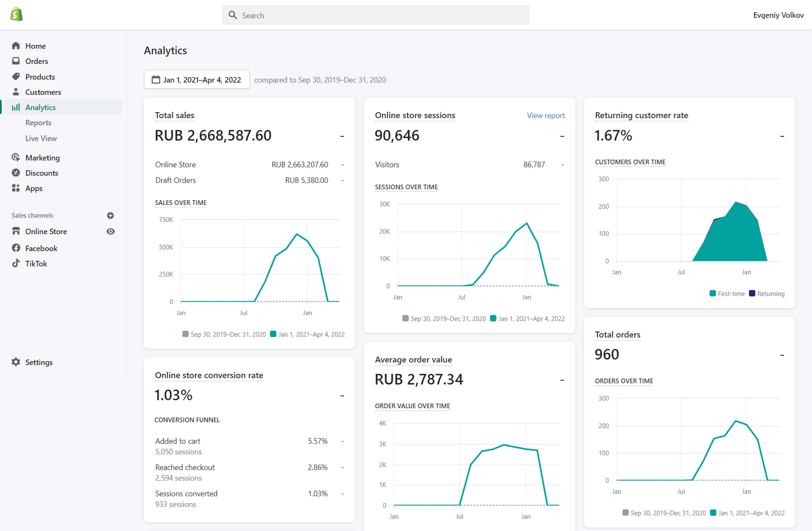
Task: Click the Products tag icon
Action: 16,76
